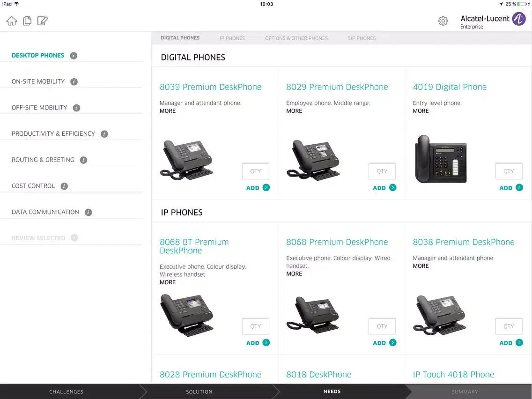Open the 8018 DeskPhone title link
The height and width of the screenshot is (399, 532).
[x=318, y=375]
